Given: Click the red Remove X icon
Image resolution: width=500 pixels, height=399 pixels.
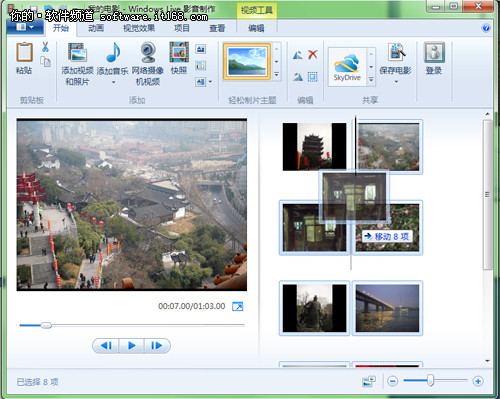Looking at the screenshot, I should click(313, 54).
